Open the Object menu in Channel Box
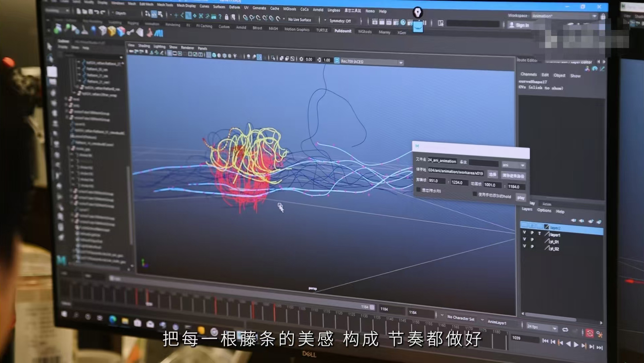Screen dimensions: 644x363 point(559,75)
